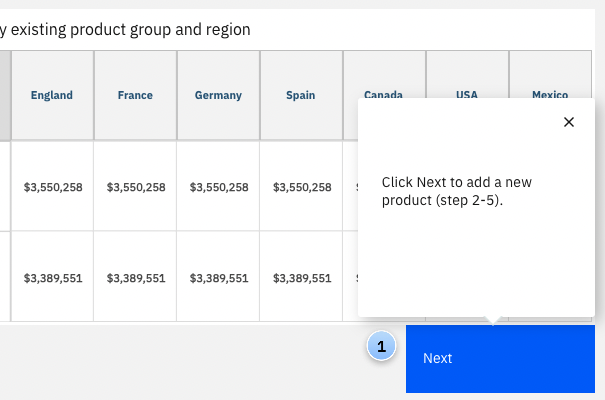Select the Canada column header
Screen dimensions: 605x400
383,93
